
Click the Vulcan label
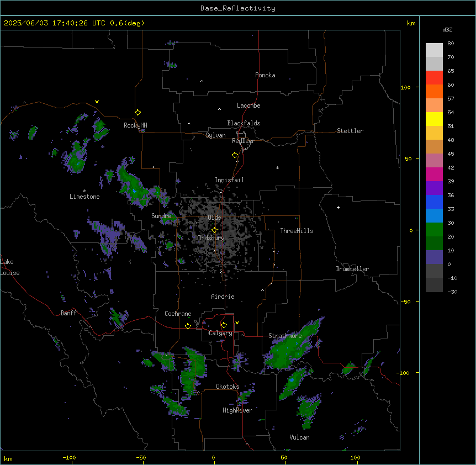click(299, 437)
